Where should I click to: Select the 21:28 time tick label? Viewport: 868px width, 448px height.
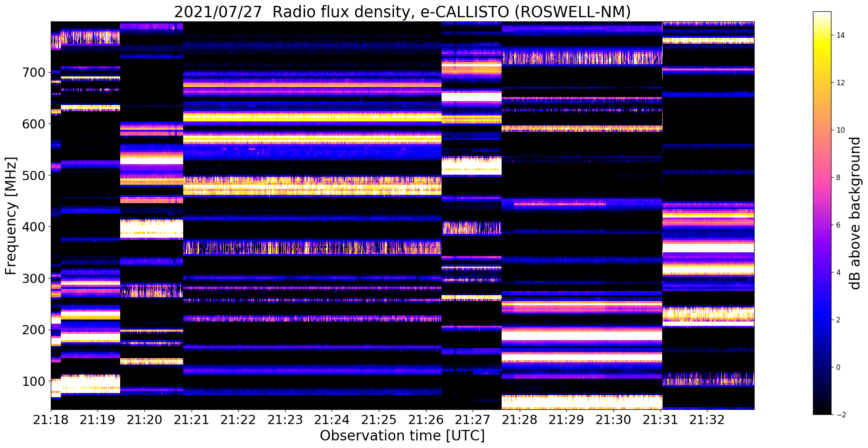pyautogui.click(x=520, y=420)
